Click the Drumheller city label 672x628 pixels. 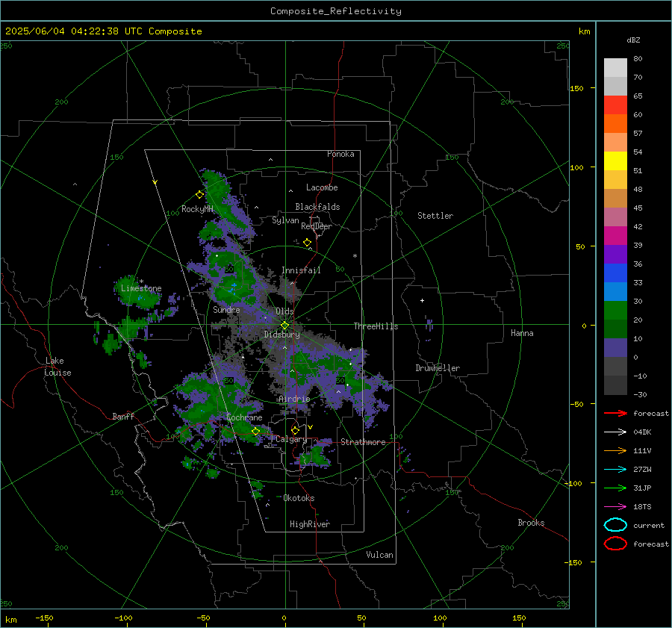(438, 368)
